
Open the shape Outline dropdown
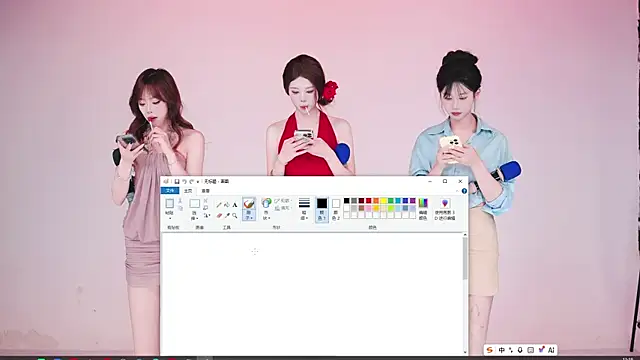(x=282, y=201)
